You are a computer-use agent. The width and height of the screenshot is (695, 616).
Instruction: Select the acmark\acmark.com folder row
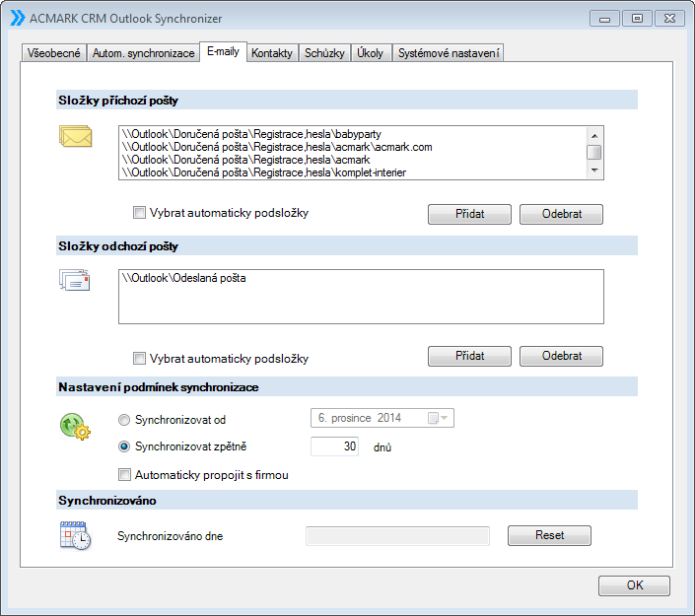(353, 147)
